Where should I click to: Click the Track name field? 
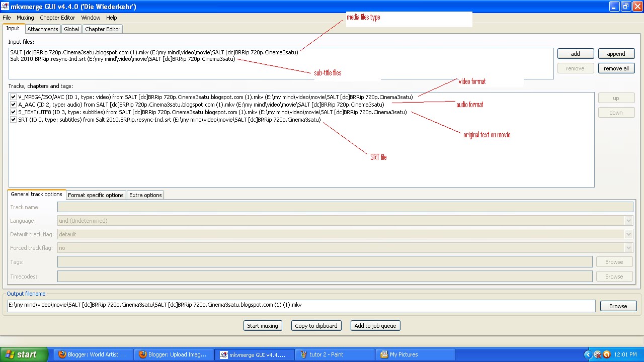(345, 207)
